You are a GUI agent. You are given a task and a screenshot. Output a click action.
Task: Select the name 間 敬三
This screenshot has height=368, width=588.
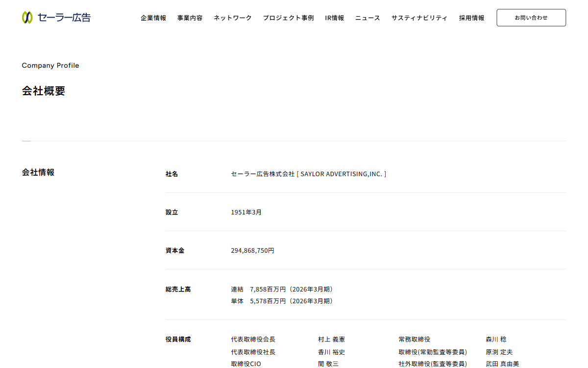click(328, 364)
